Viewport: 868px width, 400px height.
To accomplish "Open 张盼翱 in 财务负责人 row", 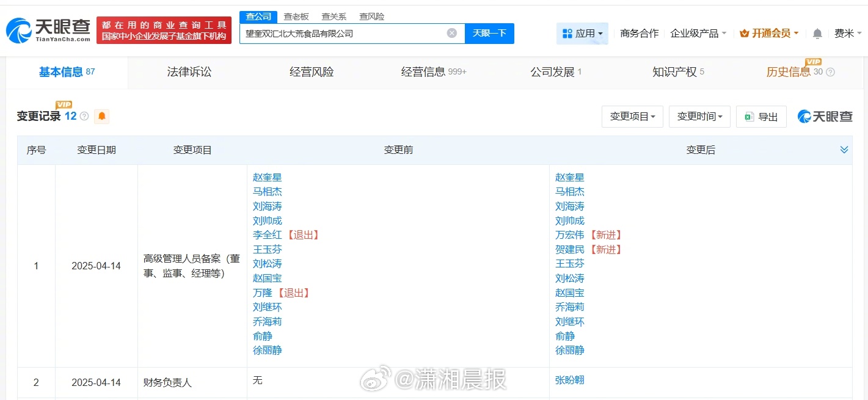I will click(x=570, y=380).
